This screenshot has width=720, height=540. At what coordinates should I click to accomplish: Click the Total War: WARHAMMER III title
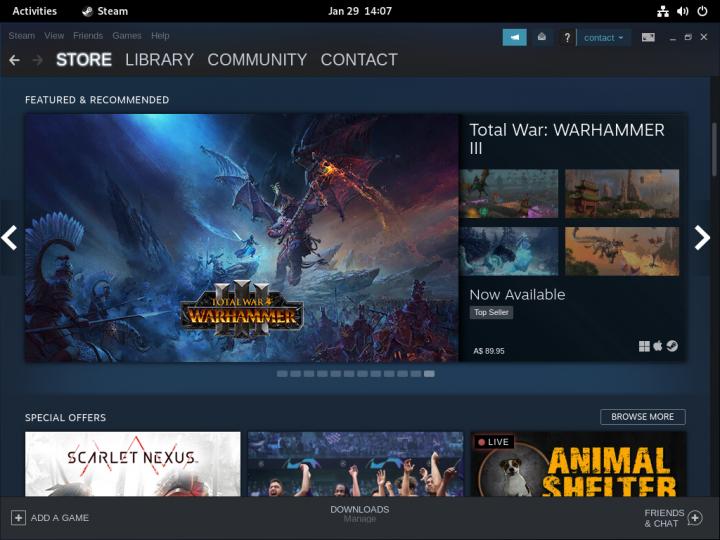567,139
